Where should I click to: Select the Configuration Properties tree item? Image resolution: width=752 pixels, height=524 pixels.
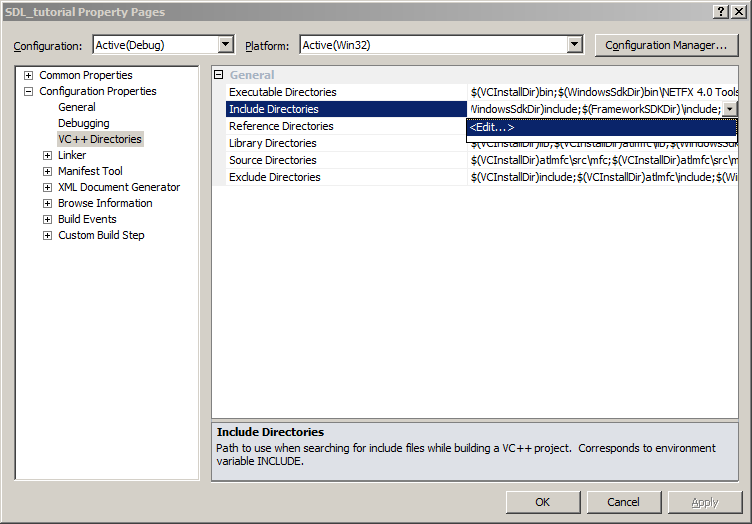(98, 91)
